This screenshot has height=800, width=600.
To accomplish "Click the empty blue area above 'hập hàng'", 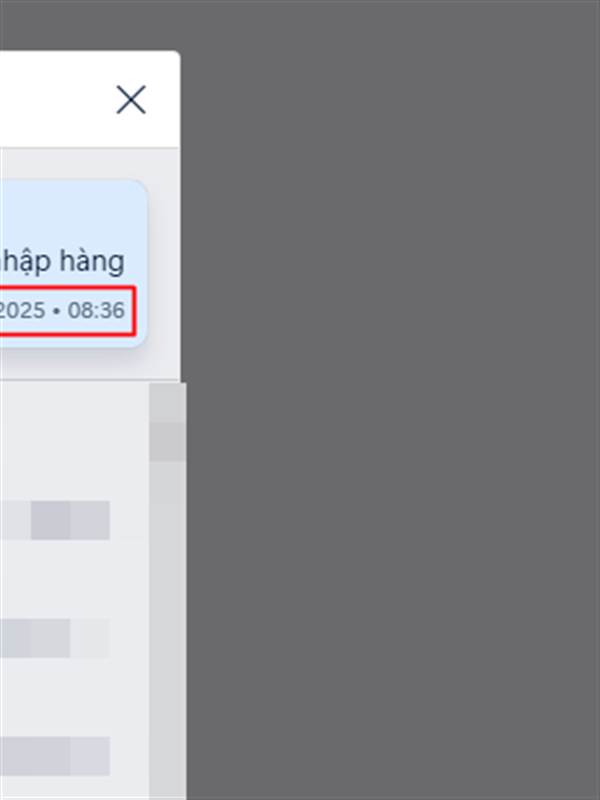I will coord(73,212).
